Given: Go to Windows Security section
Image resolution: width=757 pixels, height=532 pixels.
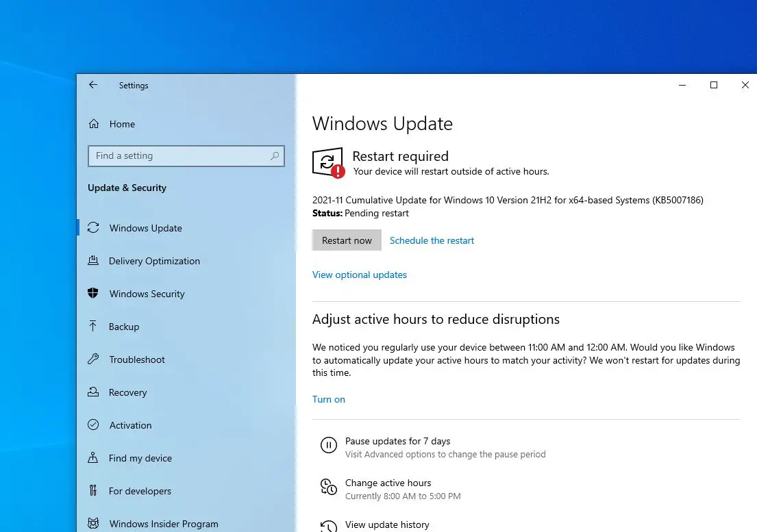Looking at the screenshot, I should (147, 293).
